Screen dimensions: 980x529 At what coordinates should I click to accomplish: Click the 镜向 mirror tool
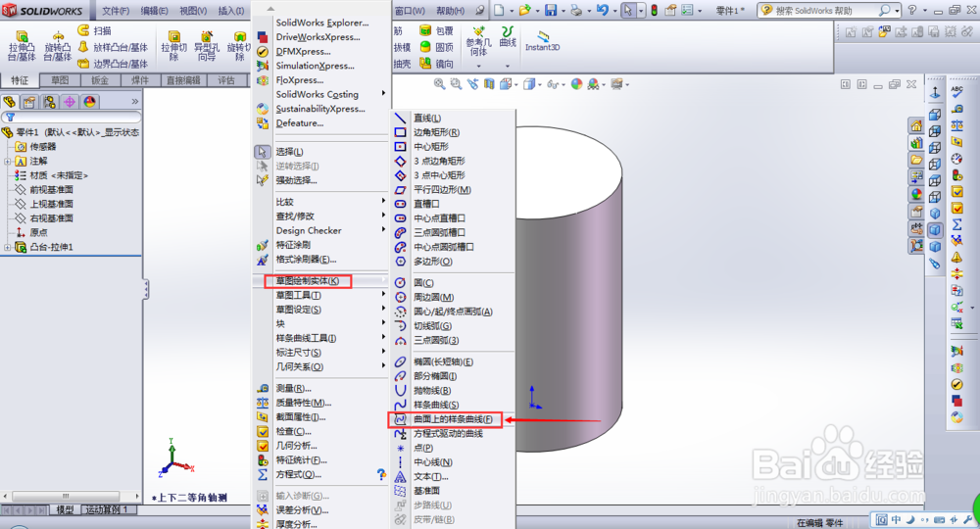click(x=436, y=63)
